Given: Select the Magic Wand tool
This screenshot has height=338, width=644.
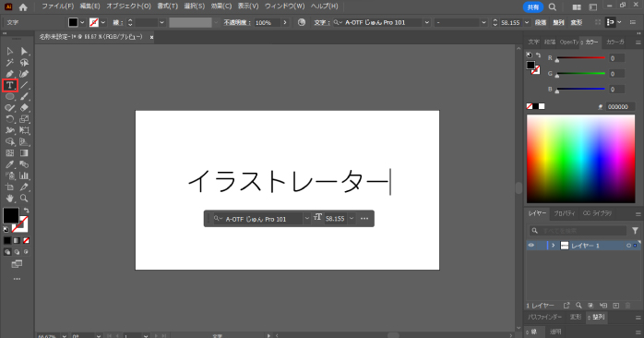Looking at the screenshot, I should [x=10, y=63].
